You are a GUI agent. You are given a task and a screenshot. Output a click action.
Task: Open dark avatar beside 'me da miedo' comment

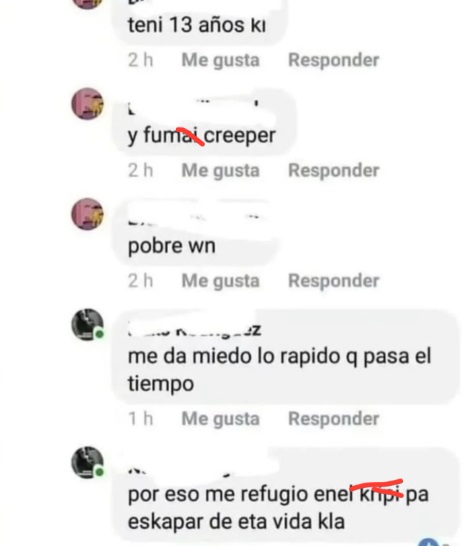[87, 325]
